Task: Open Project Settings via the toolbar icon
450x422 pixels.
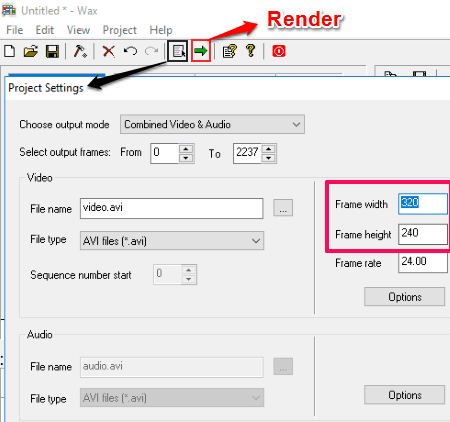Action: [178, 51]
